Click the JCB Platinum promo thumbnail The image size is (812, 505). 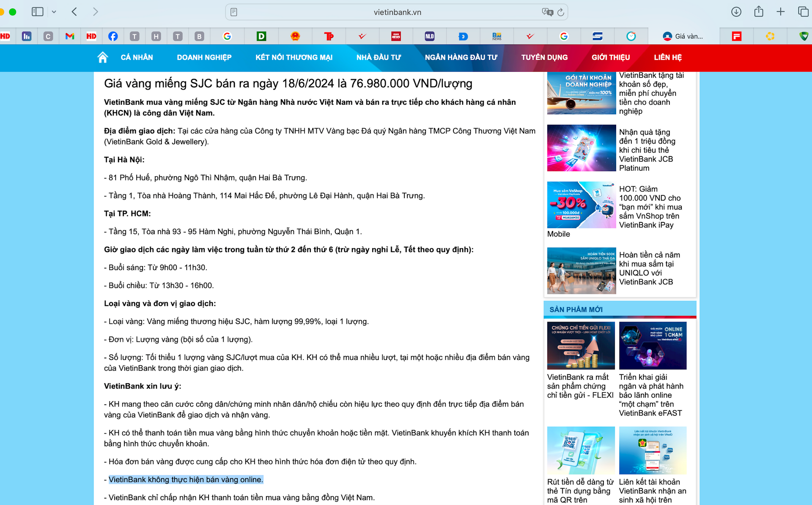tap(582, 148)
